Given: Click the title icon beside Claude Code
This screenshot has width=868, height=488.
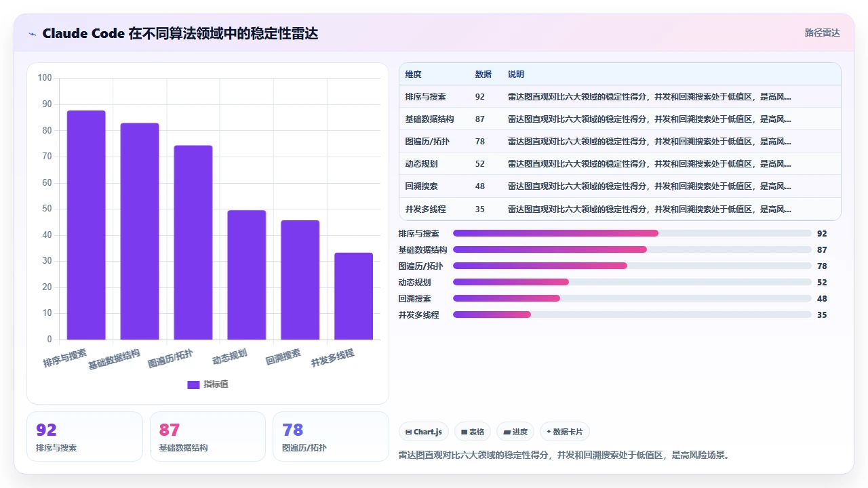Looking at the screenshot, I should [33, 34].
